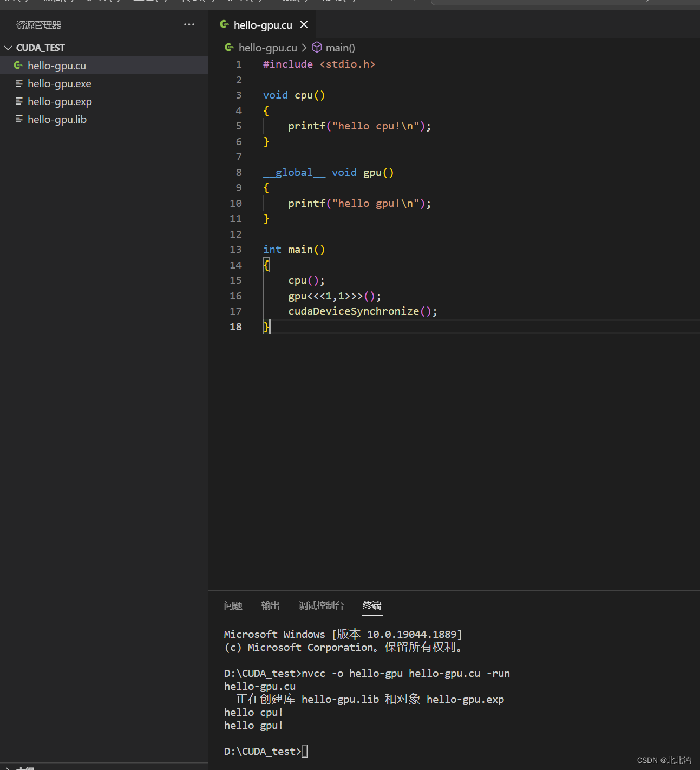Activate the hello-gpu.cu editor tab
The image size is (700, 770).
[263, 25]
